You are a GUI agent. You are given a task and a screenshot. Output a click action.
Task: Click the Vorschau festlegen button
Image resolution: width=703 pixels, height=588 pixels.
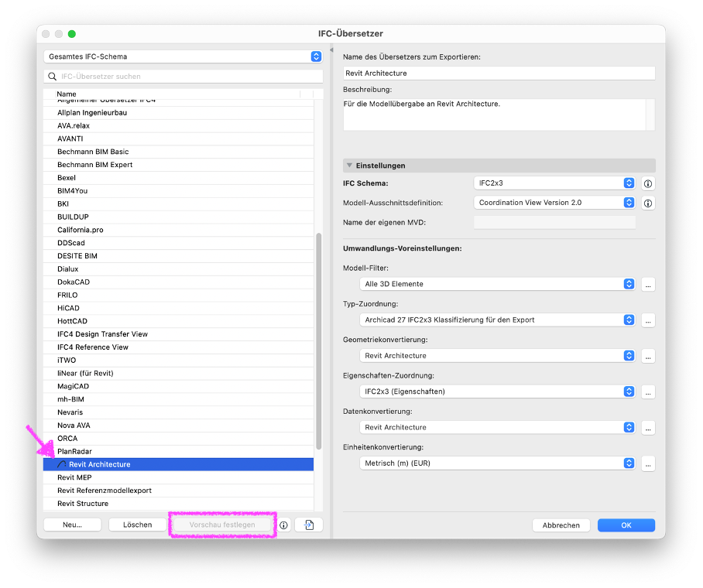click(222, 525)
